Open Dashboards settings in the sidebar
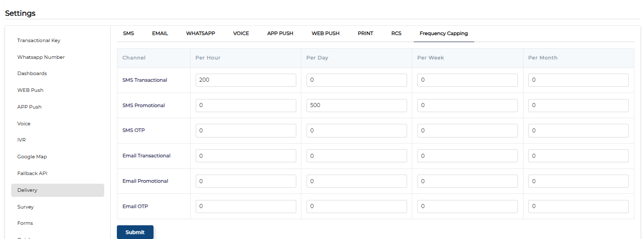 click(x=32, y=74)
